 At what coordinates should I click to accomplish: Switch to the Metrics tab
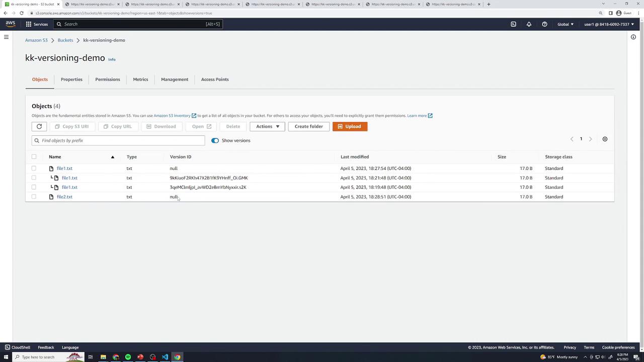pos(140,79)
